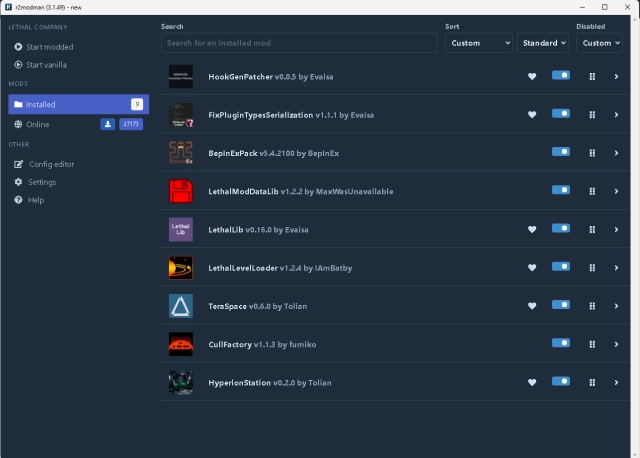This screenshot has height=458, width=640.
Task: Click the TeraSpace triangle icon
Action: 181,306
